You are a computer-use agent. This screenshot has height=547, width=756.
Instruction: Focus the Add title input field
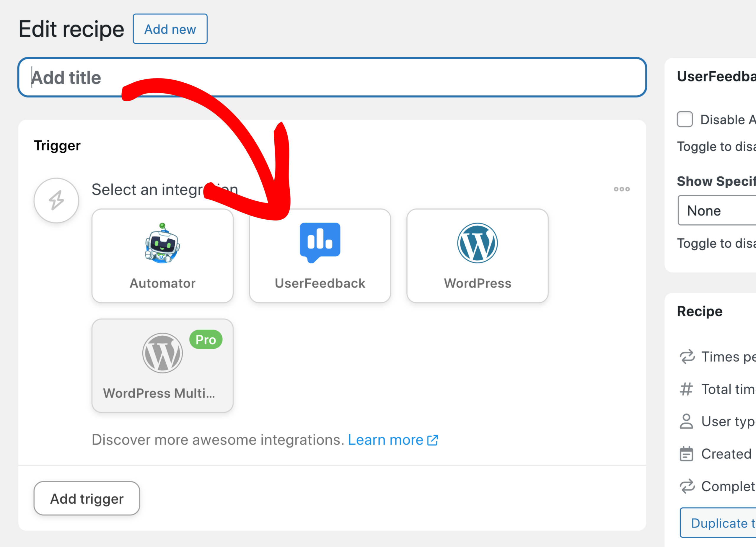click(332, 77)
